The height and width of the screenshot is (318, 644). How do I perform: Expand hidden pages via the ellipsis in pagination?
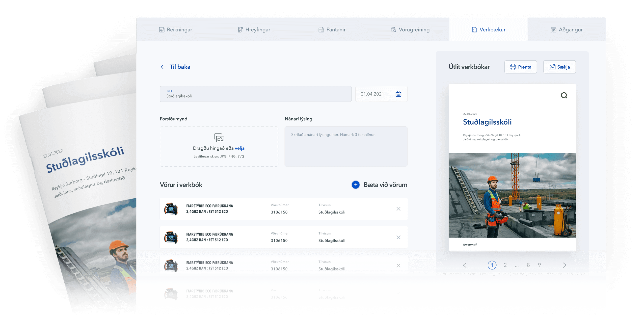pos(517,265)
